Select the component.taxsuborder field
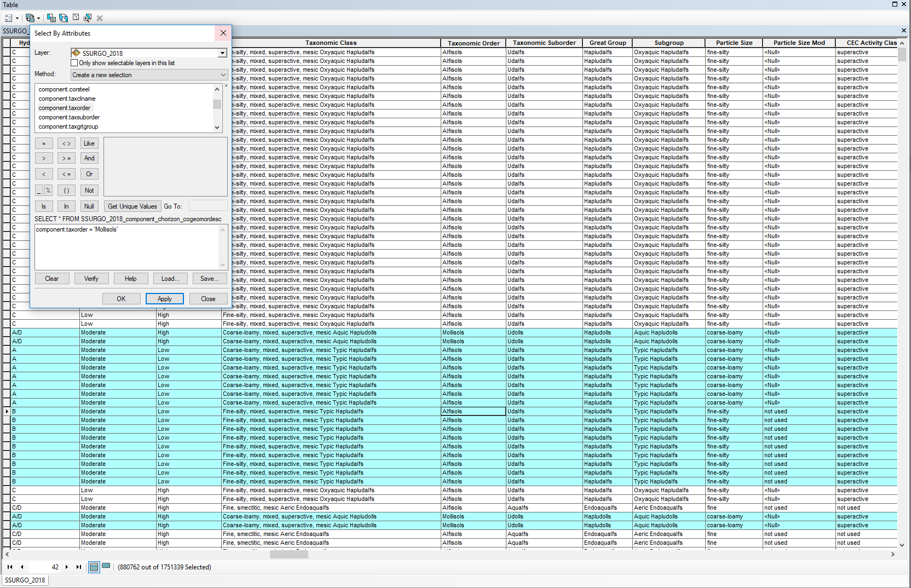This screenshot has height=588, width=911. pyautogui.click(x=69, y=117)
